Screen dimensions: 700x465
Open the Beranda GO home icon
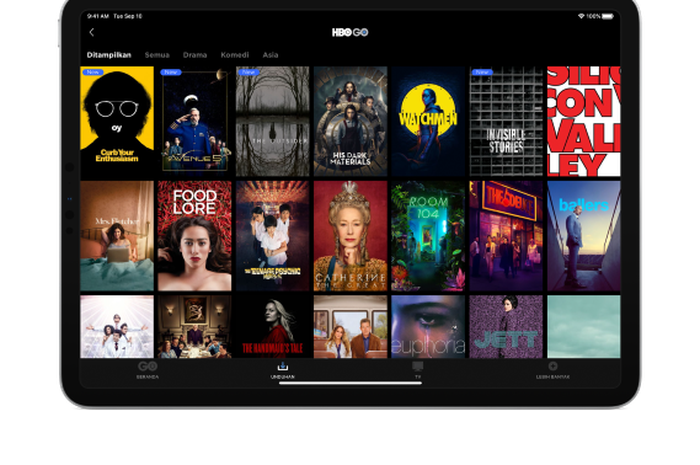tap(147, 366)
